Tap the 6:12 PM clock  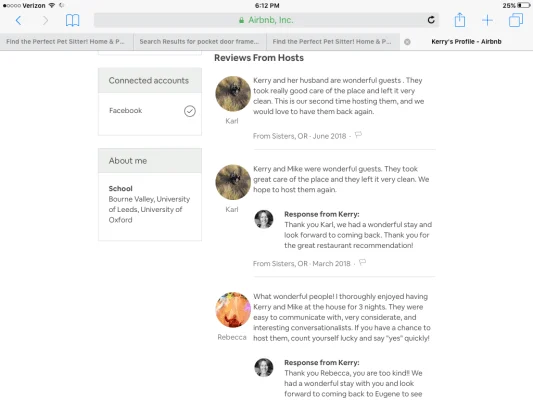pos(267,5)
